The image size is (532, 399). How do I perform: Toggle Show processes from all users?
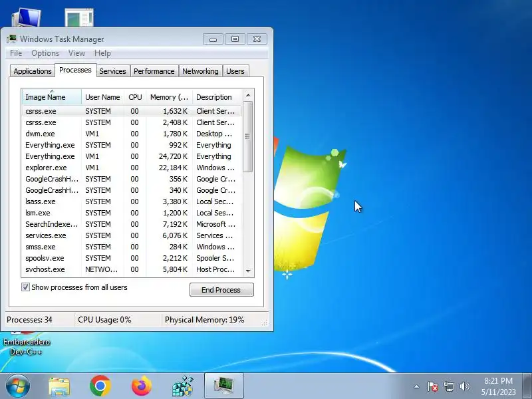(x=25, y=287)
